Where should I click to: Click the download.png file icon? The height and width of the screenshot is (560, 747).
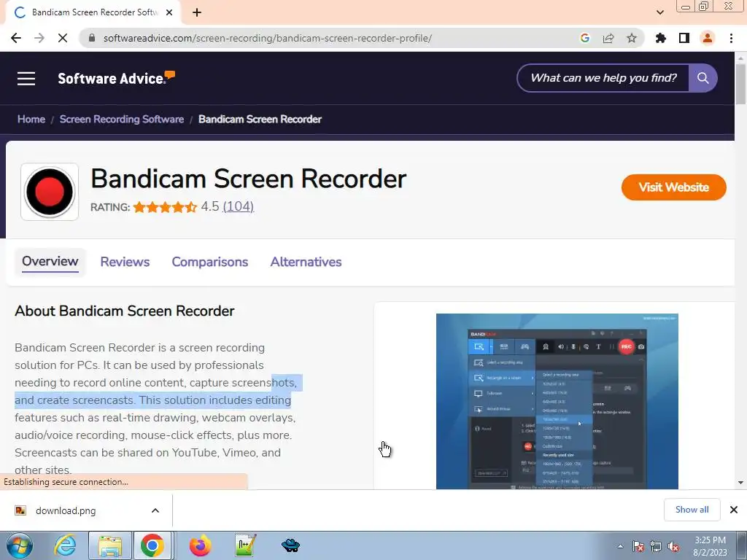pyautogui.click(x=20, y=510)
